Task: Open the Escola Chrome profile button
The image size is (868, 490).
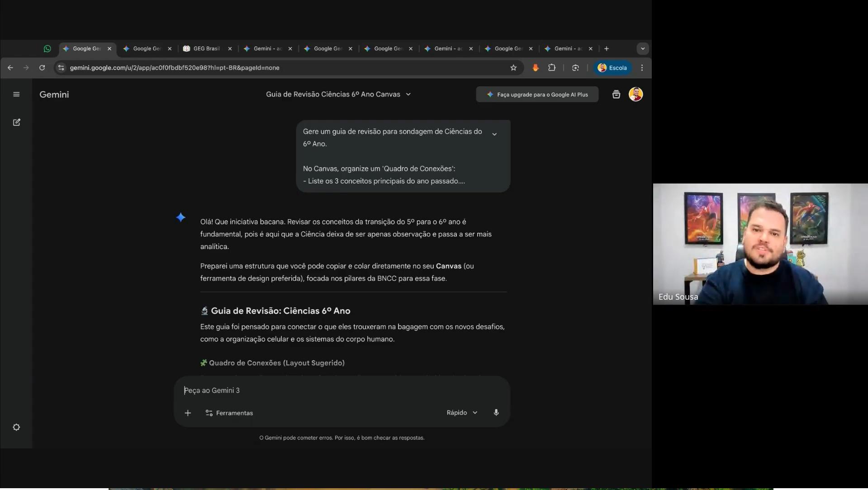Action: coord(612,68)
